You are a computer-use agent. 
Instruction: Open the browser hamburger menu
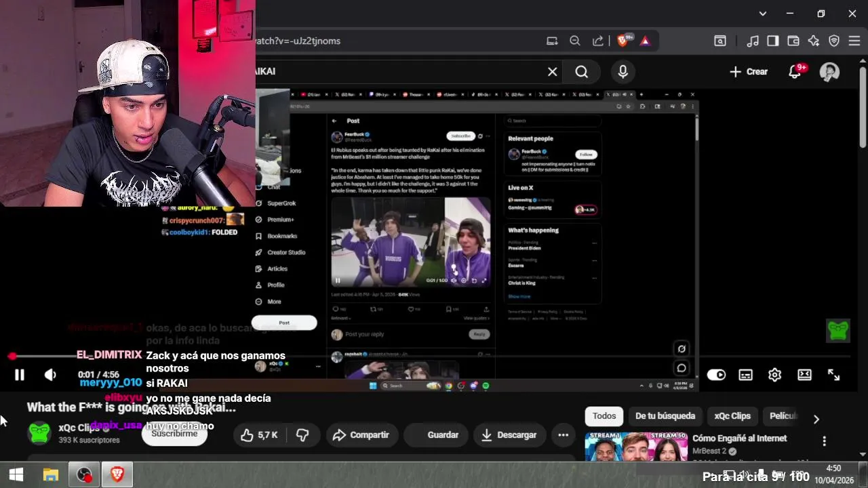coord(854,41)
